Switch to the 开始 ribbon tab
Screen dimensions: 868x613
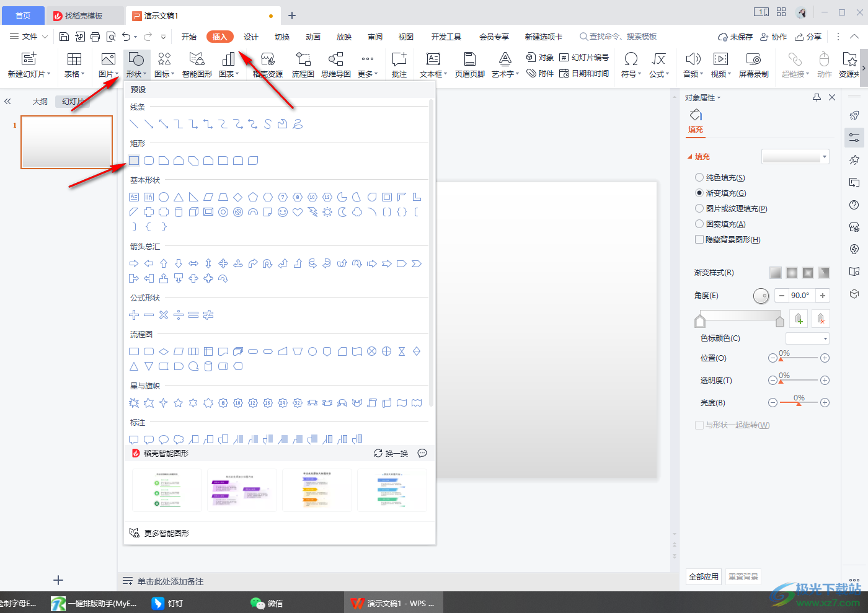point(189,37)
